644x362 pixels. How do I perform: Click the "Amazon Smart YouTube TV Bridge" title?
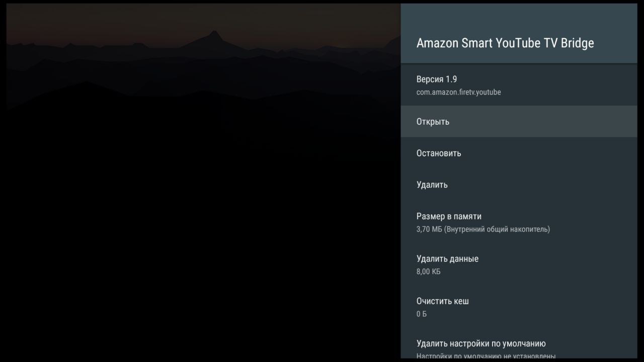pyautogui.click(x=505, y=43)
